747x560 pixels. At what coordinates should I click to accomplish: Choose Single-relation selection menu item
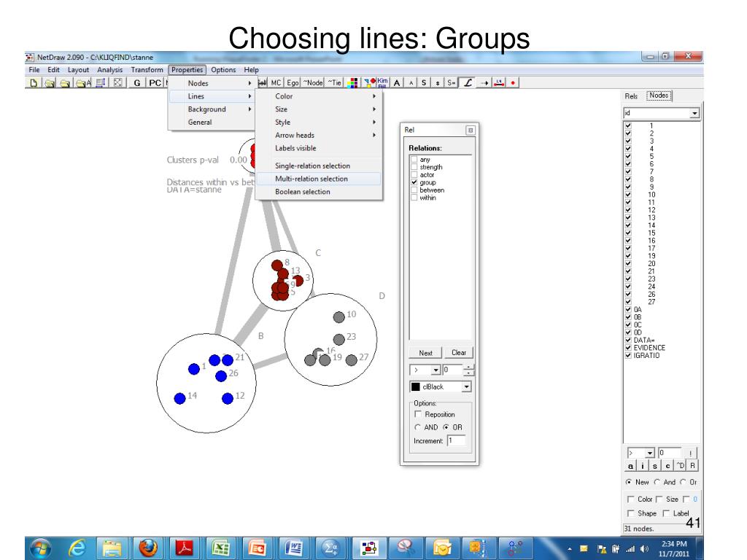pos(320,166)
